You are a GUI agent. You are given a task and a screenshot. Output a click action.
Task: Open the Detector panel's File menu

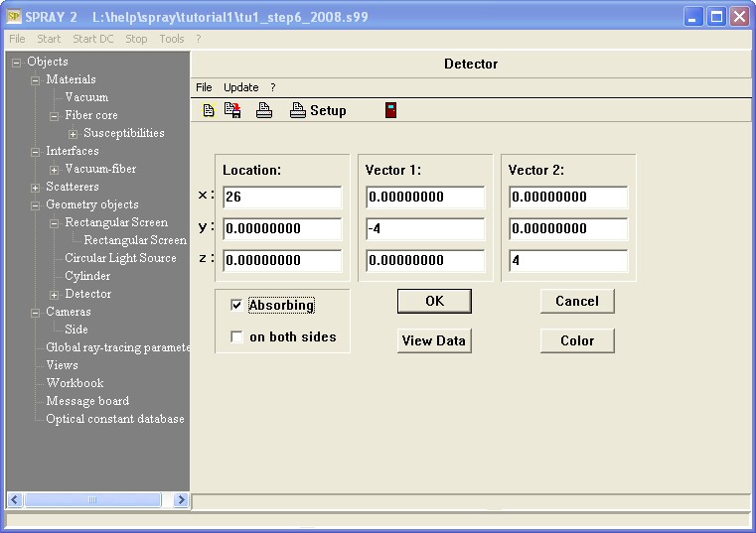pyautogui.click(x=204, y=87)
